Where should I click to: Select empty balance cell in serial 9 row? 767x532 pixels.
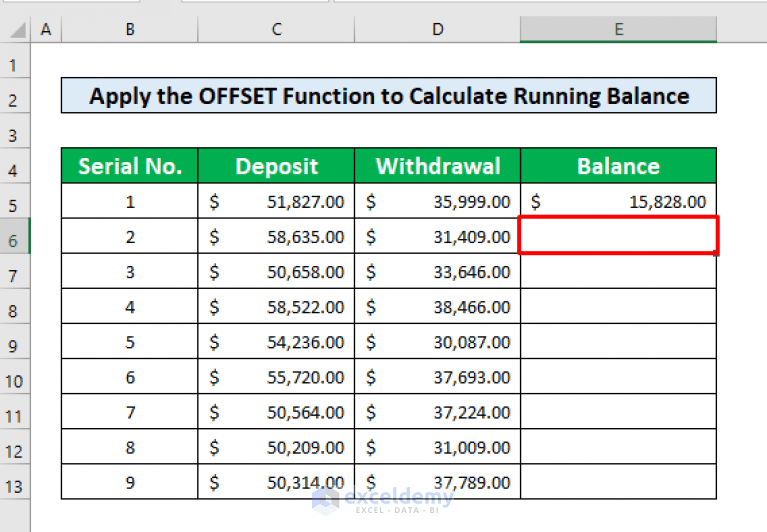click(x=619, y=482)
